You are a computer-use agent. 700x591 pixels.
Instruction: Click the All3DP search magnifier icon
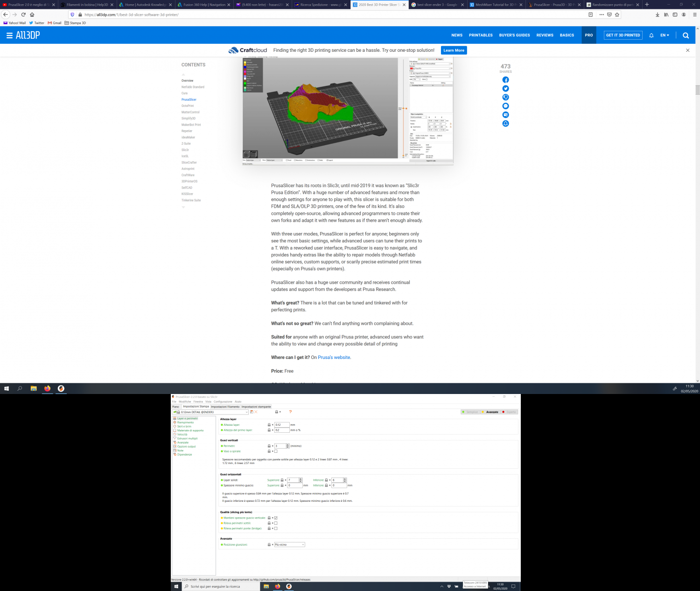tap(686, 35)
